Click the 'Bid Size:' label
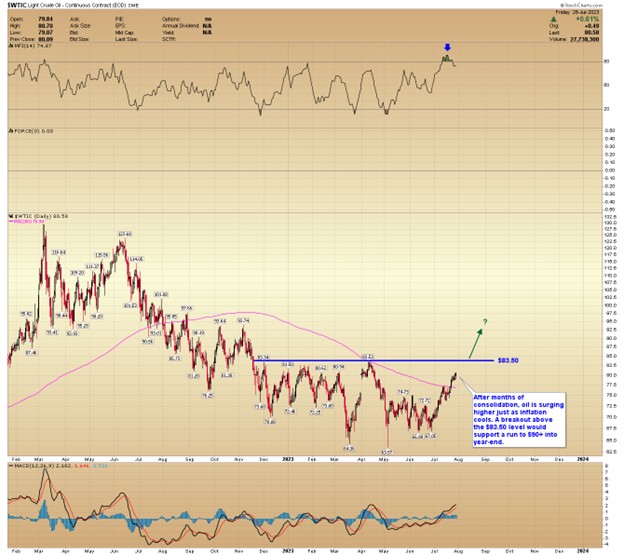Image resolution: width=624 pixels, height=555 pixels. click(80, 39)
